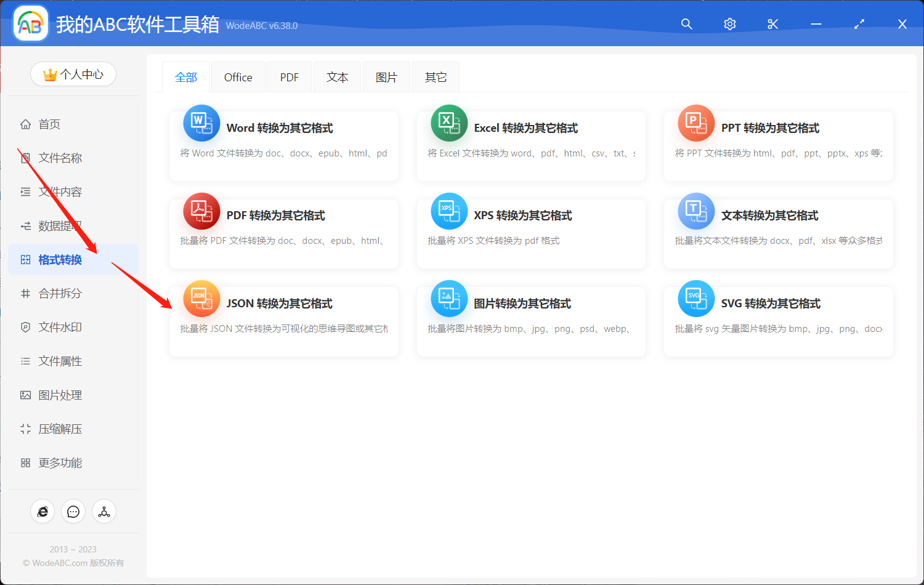Click the search icon in the title bar

tap(686, 24)
